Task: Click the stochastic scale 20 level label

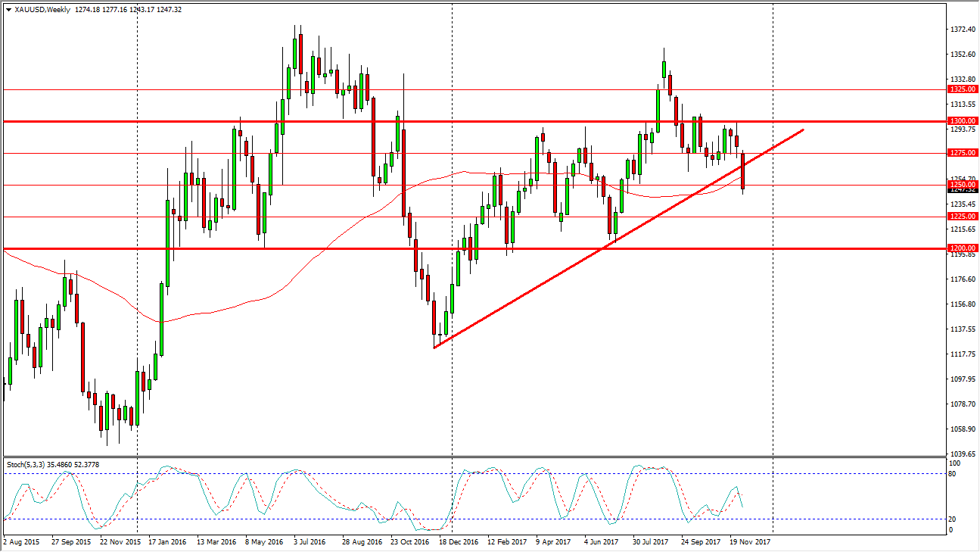Action: coord(955,519)
